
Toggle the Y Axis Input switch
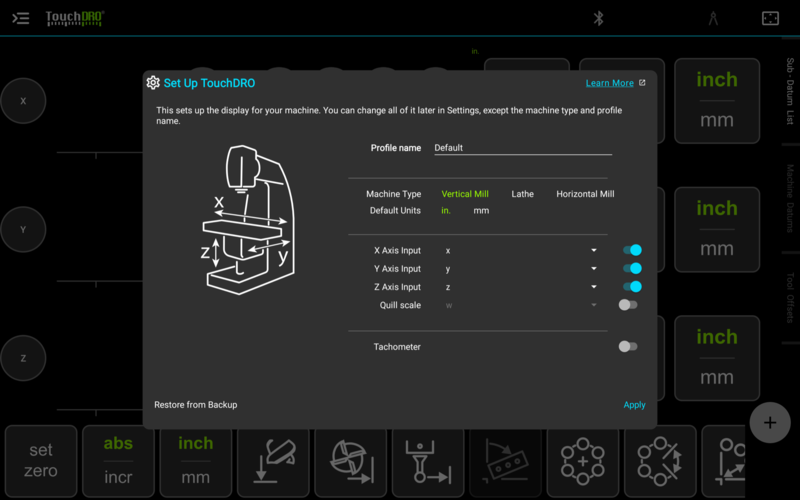click(x=632, y=268)
